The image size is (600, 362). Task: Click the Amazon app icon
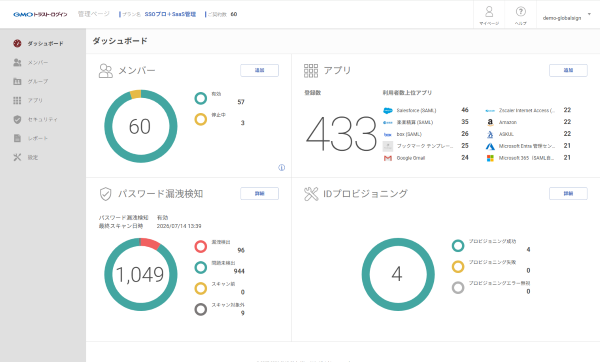[x=490, y=122]
